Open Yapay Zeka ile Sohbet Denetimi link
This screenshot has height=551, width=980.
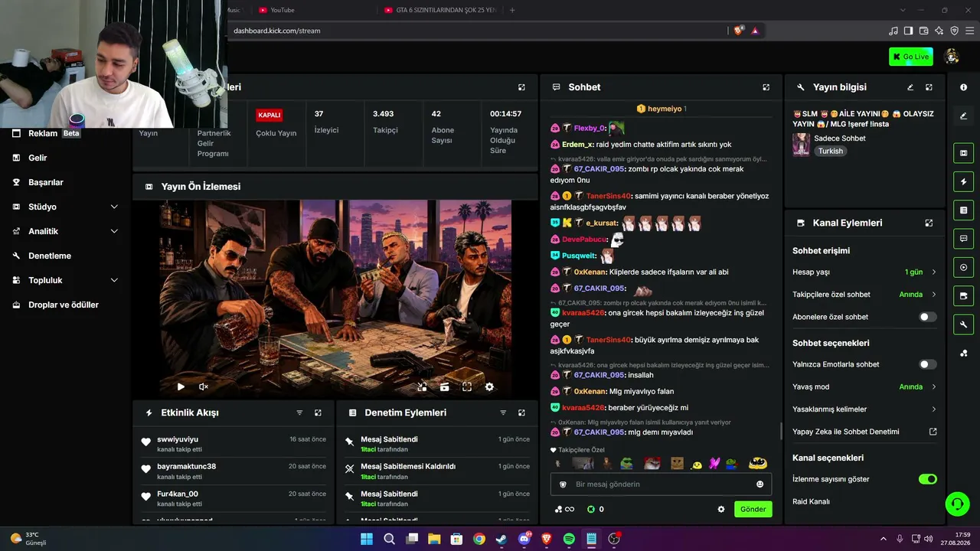pos(864,432)
